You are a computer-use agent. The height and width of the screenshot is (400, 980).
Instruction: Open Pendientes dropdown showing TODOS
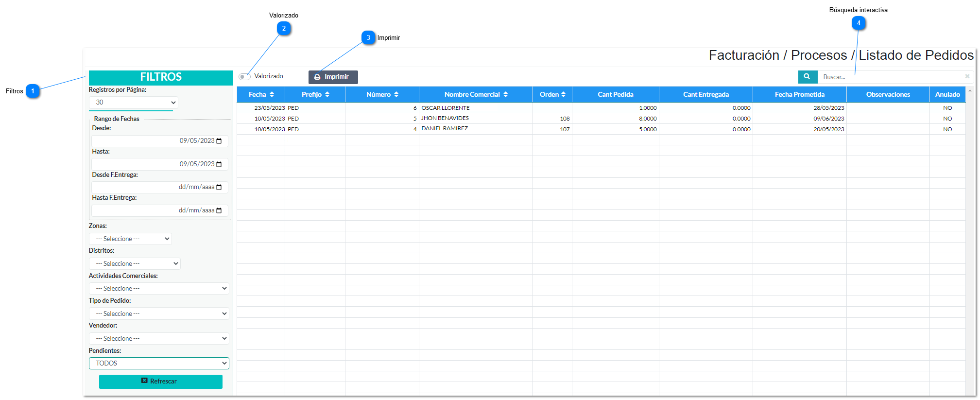pyautogui.click(x=159, y=363)
